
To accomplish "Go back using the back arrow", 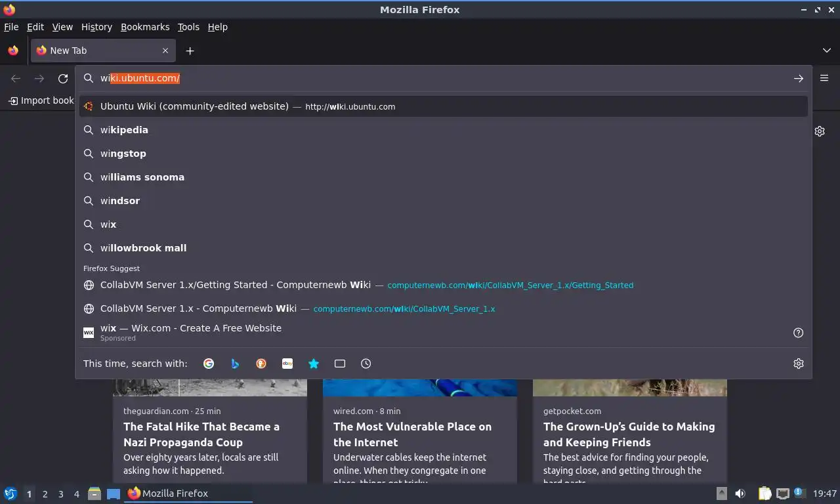I will tap(16, 78).
